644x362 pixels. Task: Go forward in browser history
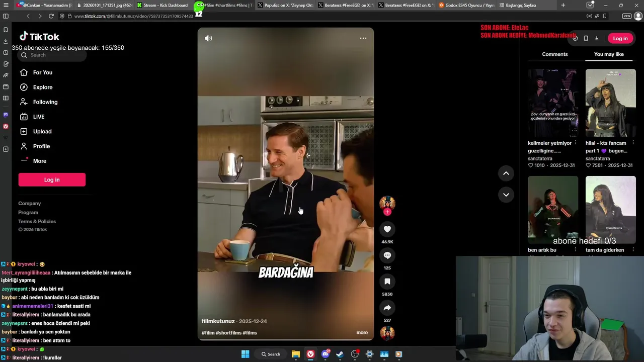(x=40, y=16)
